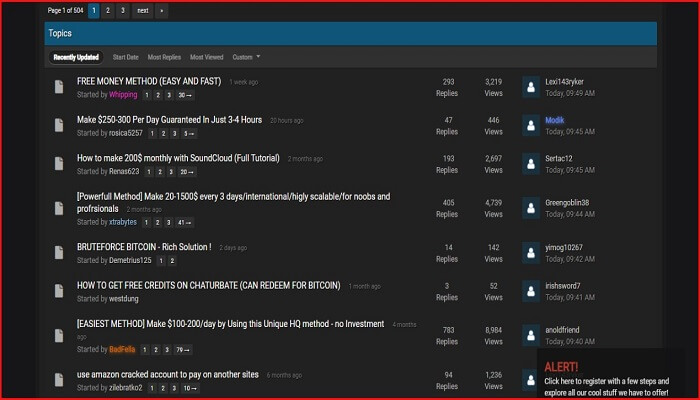
Task: Sort topics by Start Date
Action: pyautogui.click(x=126, y=57)
